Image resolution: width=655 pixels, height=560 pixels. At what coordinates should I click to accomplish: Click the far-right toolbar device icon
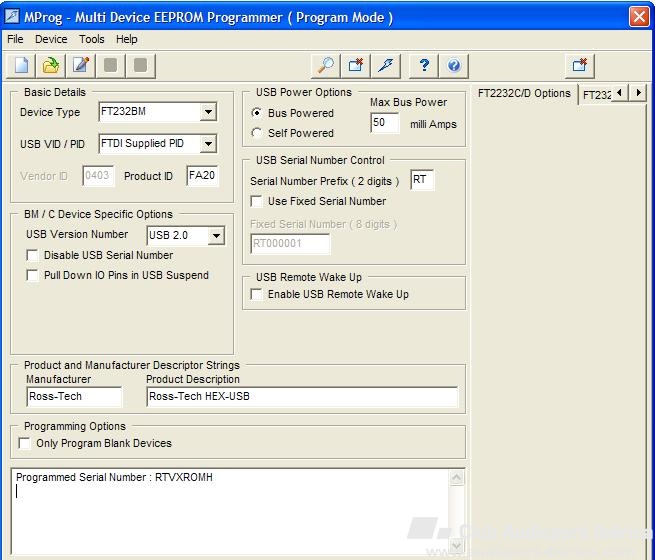(580, 66)
